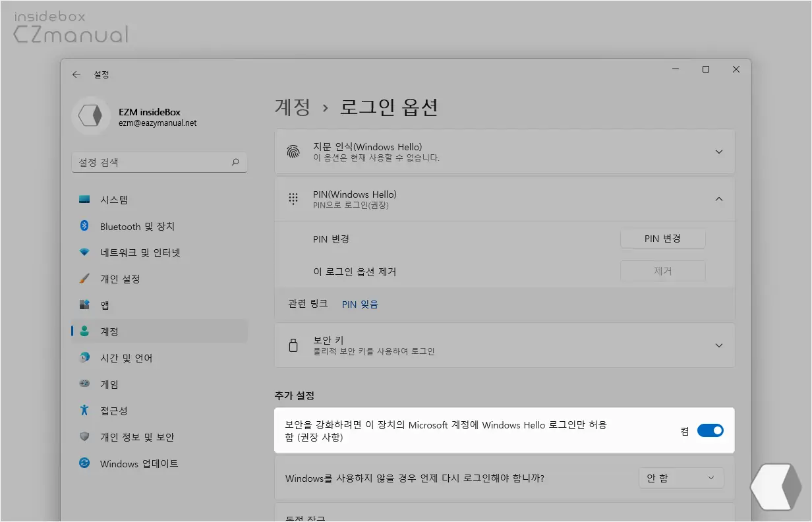Screen dimensions: 812x522
Task: Open Windows 업데이트 category
Action: (159, 463)
